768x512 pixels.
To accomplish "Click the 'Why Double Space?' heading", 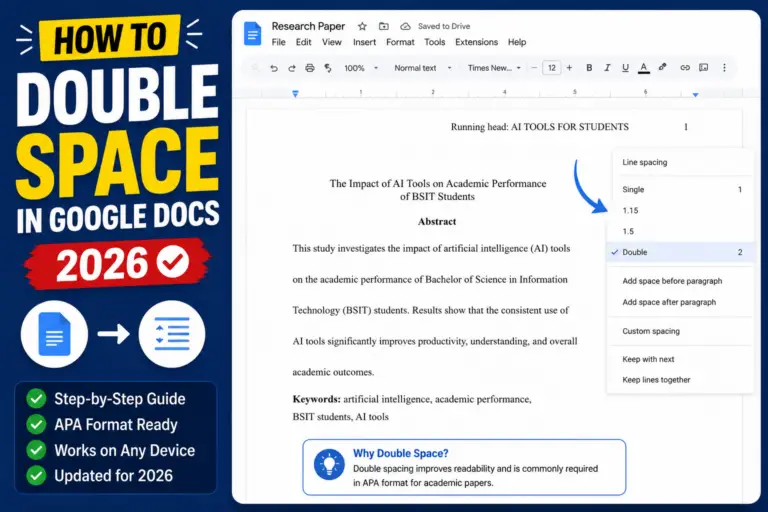I will (401, 453).
